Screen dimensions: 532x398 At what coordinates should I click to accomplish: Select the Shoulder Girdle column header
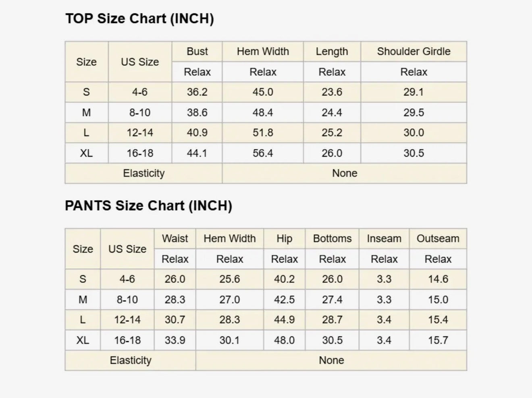pyautogui.click(x=414, y=52)
